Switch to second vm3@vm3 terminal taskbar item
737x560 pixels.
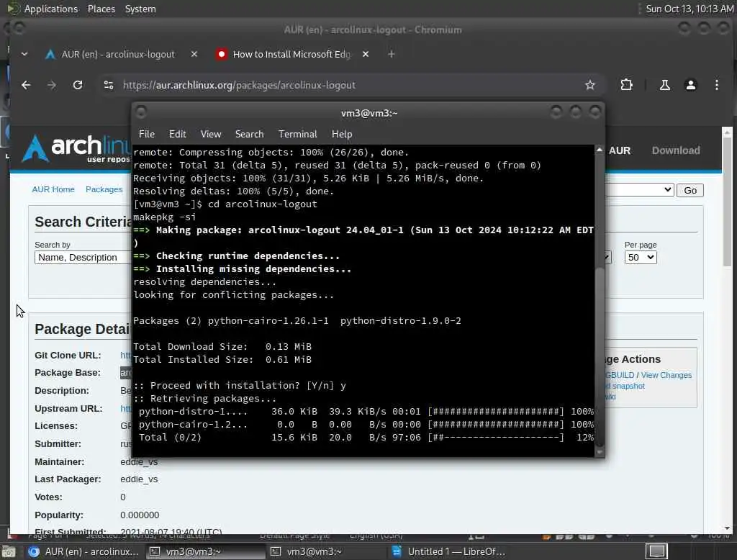[x=325, y=551]
